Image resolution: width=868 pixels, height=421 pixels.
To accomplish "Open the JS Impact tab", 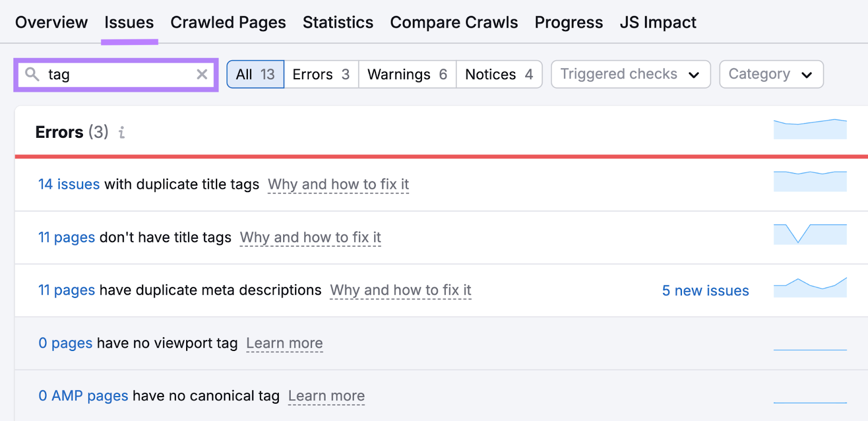I will [658, 22].
